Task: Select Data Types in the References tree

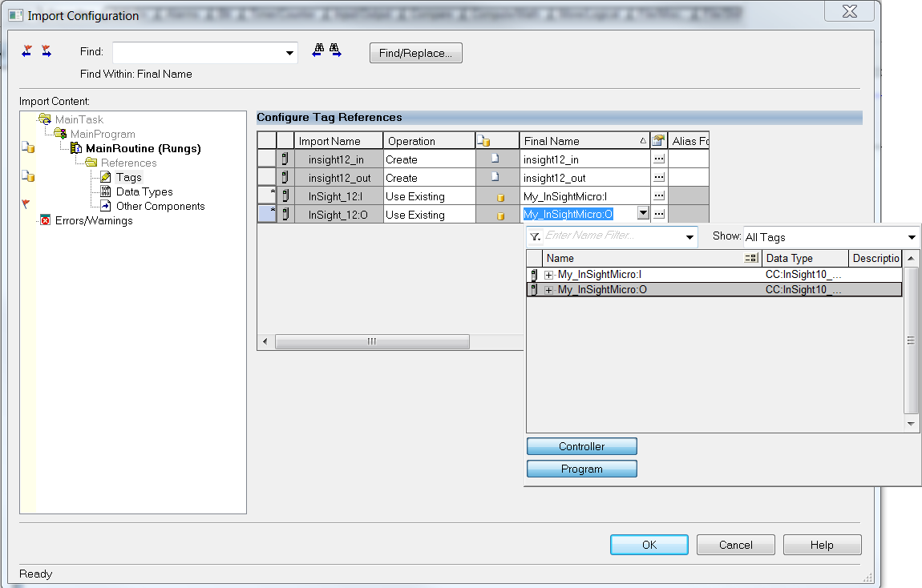Action: click(144, 191)
